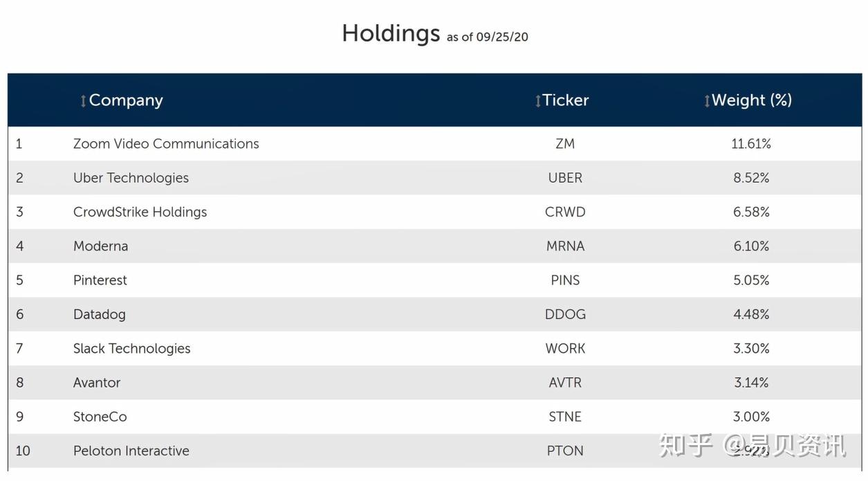Viewport: 868px width, 481px height.
Task: Select the UBER ticker symbol
Action: click(565, 177)
